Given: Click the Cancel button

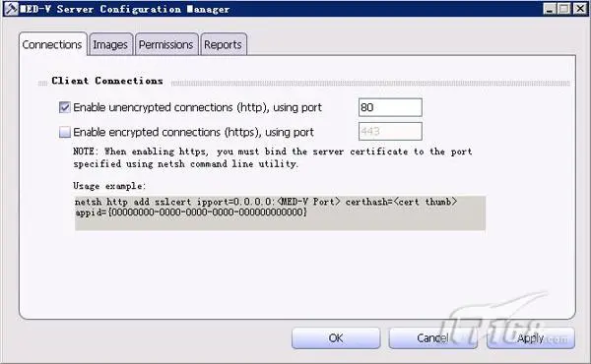Looking at the screenshot, I should tap(432, 338).
